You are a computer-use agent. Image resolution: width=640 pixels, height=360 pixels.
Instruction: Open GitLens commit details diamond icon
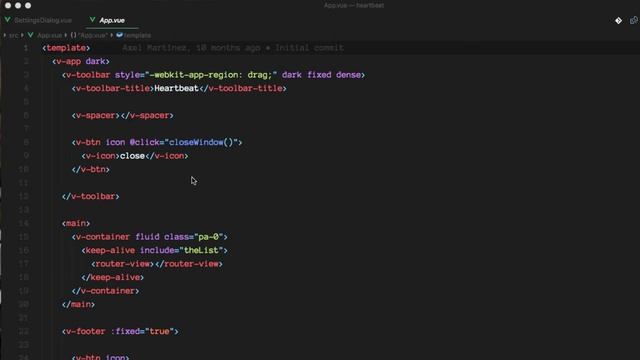tap(618, 20)
